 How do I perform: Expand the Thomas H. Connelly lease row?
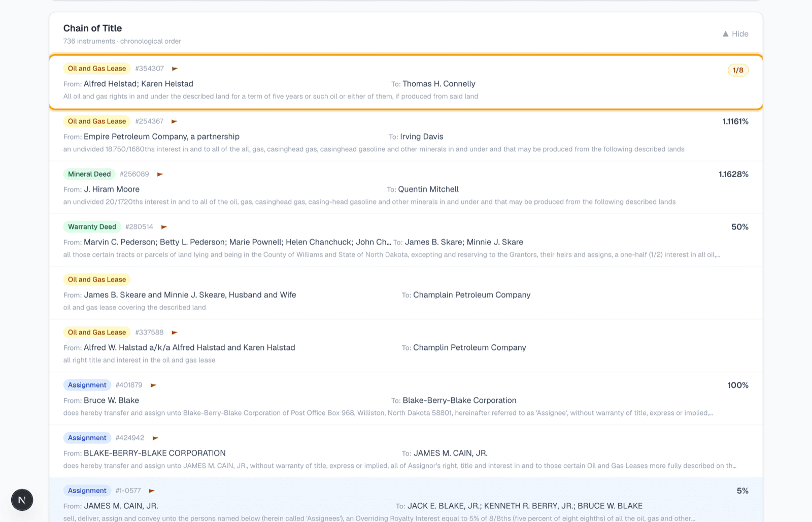(406, 82)
